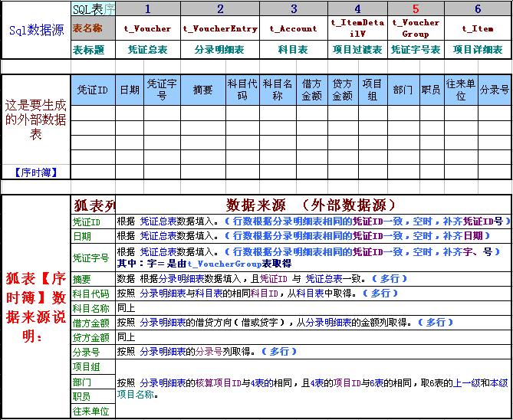
Task: Select SQL table sequence number 1 header
Action: tap(148, 8)
